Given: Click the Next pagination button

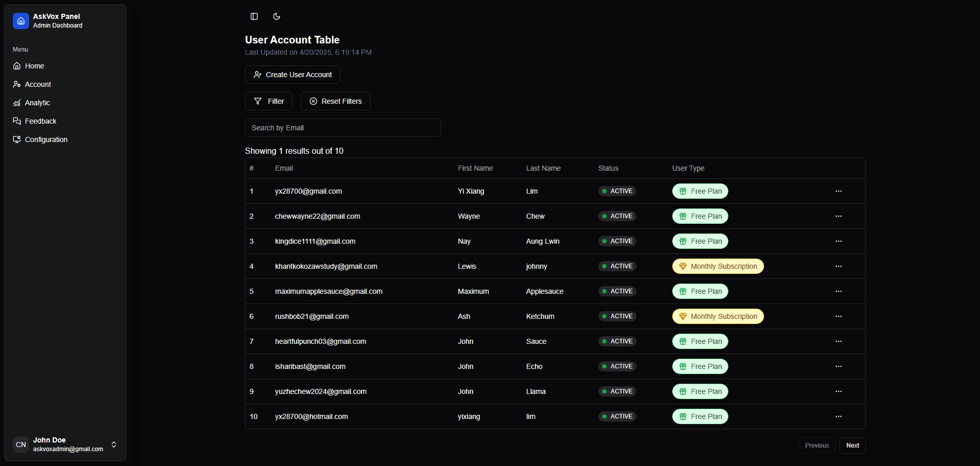Looking at the screenshot, I should click(x=852, y=445).
